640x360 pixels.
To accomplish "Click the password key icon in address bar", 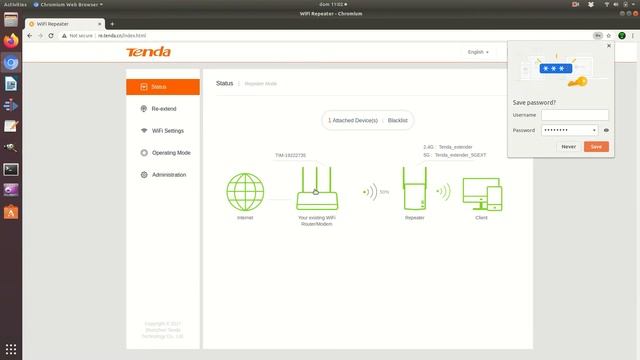I will (598, 36).
